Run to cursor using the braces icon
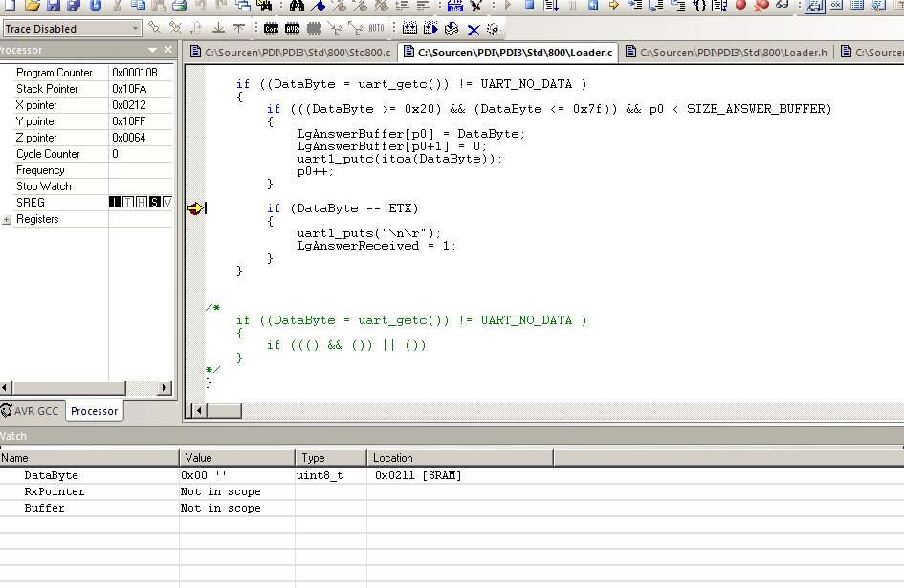Viewport: 904px width, 588px height. click(698, 5)
